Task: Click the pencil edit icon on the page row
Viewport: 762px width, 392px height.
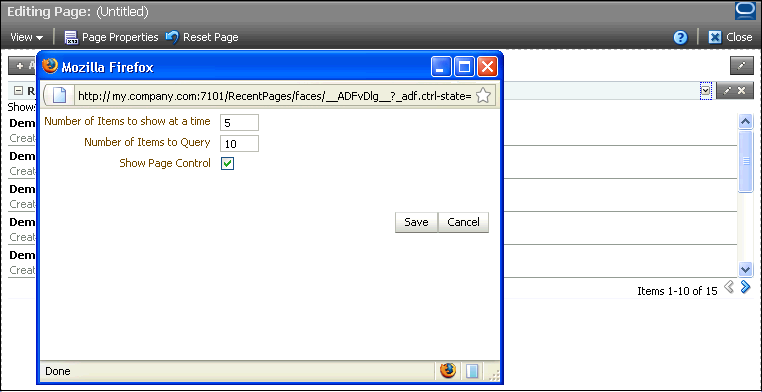Action: 741,66
